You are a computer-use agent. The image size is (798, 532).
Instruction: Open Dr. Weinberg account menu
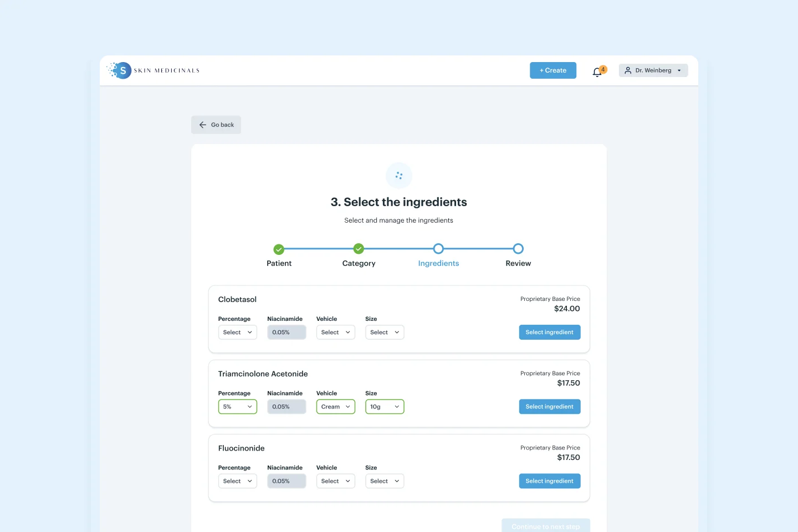tap(653, 70)
